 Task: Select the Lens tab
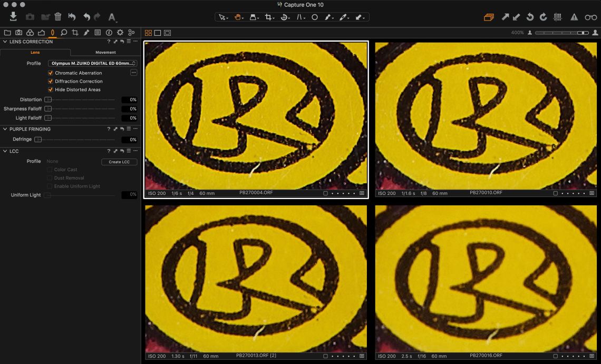[35, 52]
